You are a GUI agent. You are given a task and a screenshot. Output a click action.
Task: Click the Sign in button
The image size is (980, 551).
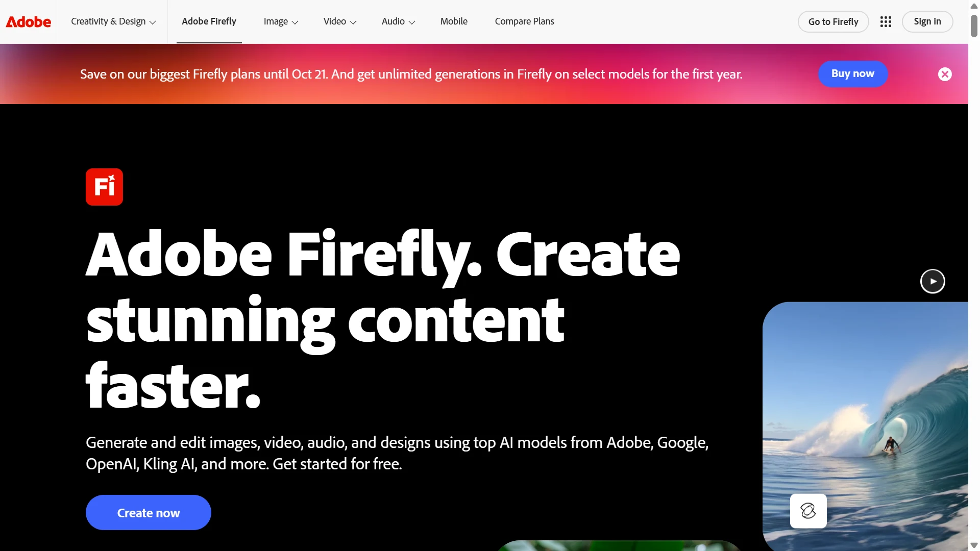click(x=927, y=21)
